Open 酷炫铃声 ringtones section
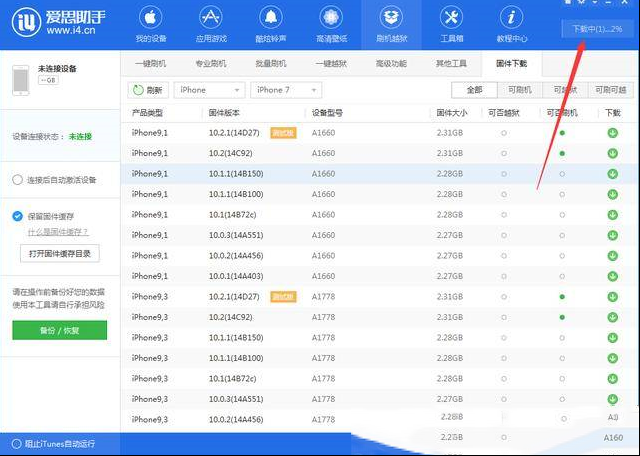The image size is (640, 456). pyautogui.click(x=271, y=24)
